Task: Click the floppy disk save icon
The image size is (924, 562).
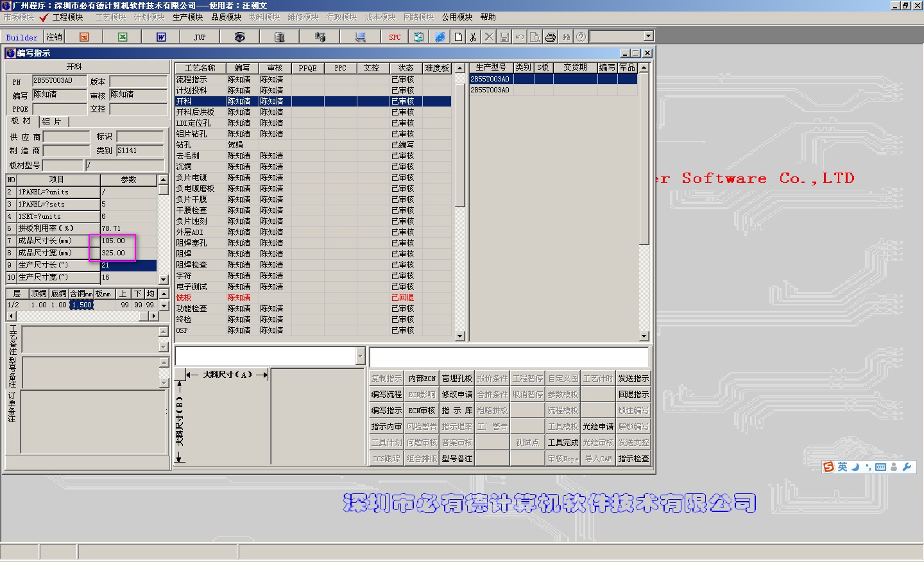Action: 504,37
